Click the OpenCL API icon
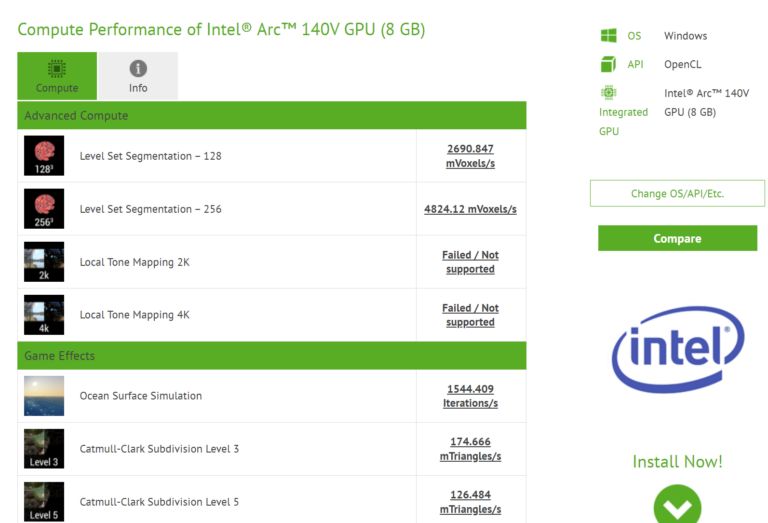The image size is (768, 523). point(608,64)
